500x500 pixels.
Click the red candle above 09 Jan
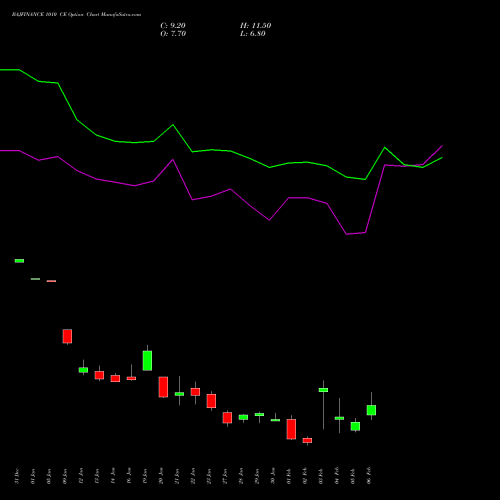67,336
